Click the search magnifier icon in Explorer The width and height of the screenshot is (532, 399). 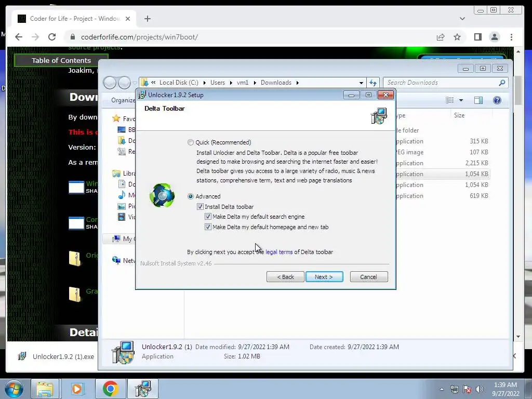pos(502,83)
